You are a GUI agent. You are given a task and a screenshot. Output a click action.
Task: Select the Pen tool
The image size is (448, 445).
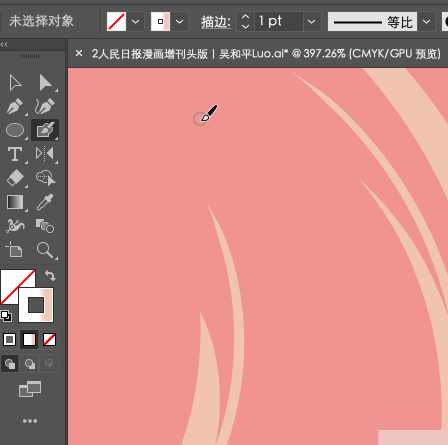pyautogui.click(x=15, y=106)
